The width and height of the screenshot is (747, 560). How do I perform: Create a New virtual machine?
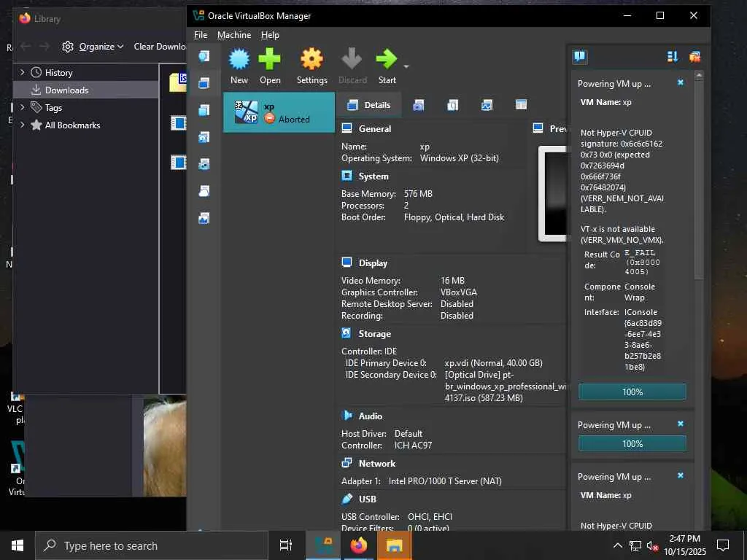tap(239, 66)
